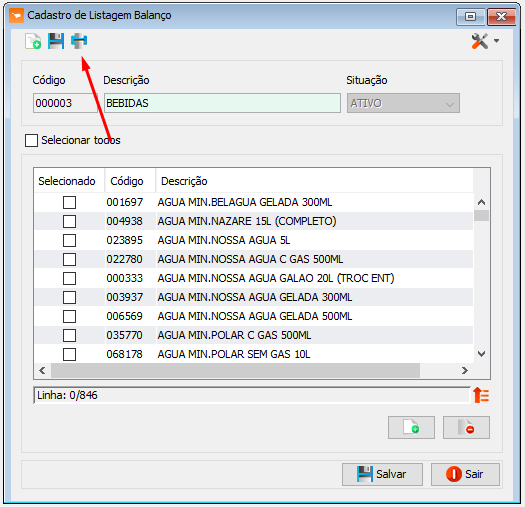Screen dimensions: 525x507
Task: Click the list scroll down arrow
Action: [x=481, y=354]
